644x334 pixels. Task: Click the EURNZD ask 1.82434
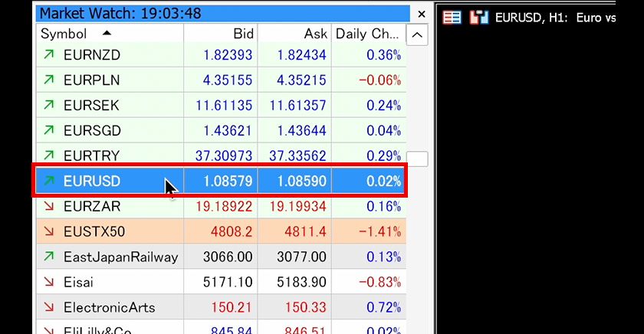(301, 55)
